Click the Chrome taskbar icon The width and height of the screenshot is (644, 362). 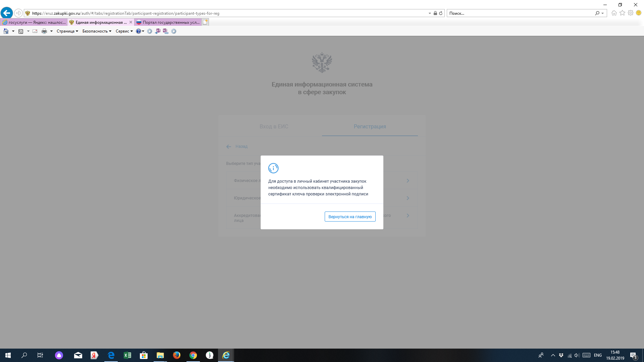[x=193, y=355]
